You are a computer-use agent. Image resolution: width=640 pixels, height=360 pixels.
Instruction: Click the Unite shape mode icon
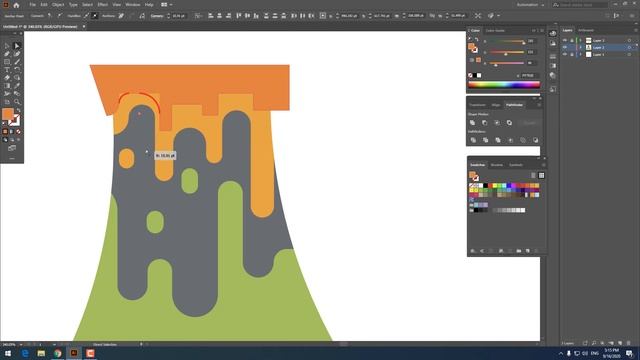[x=472, y=122]
